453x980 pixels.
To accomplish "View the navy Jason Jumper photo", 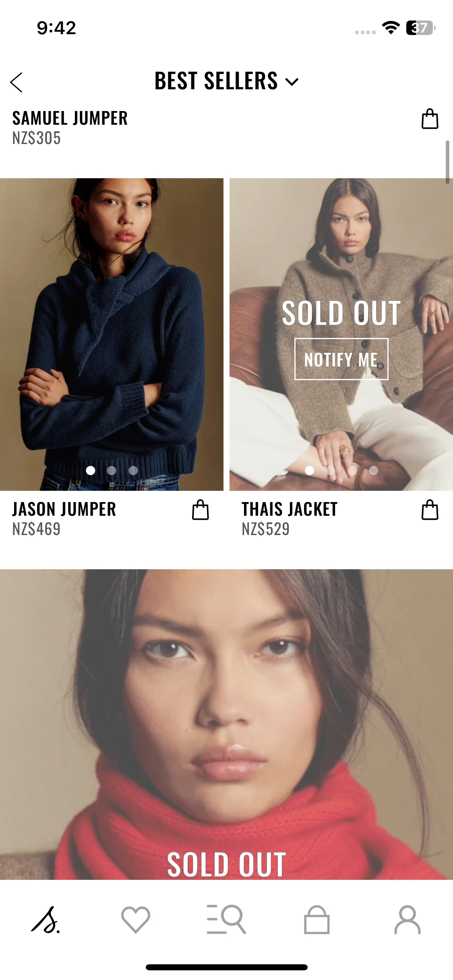I will 112,334.
